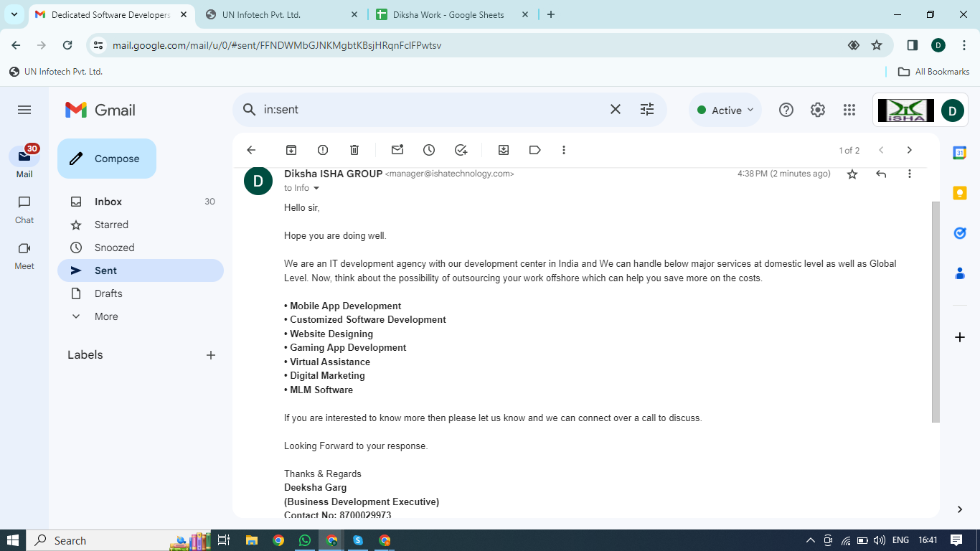Show search options slider icon
Viewport: 980px width, 551px height.
click(x=647, y=110)
